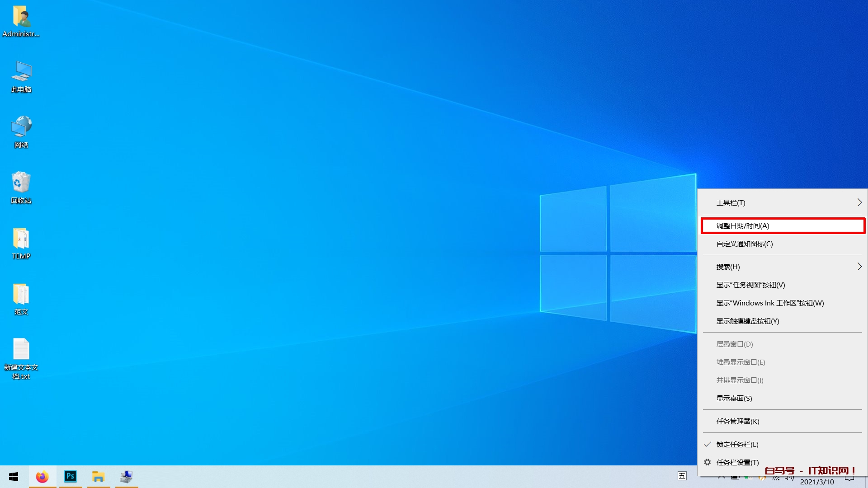Select the Recycle Bin (回收站) desktop icon
The height and width of the screenshot is (488, 868).
click(x=21, y=187)
